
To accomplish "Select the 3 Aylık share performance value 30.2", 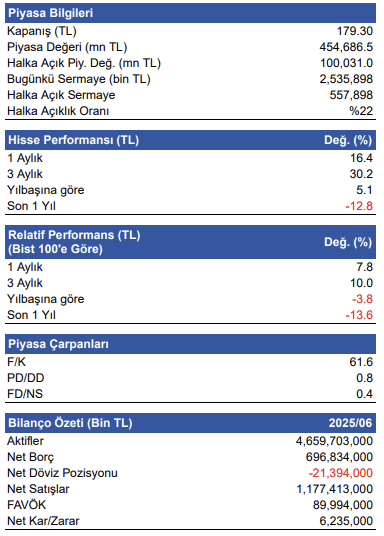I will (x=361, y=174).
